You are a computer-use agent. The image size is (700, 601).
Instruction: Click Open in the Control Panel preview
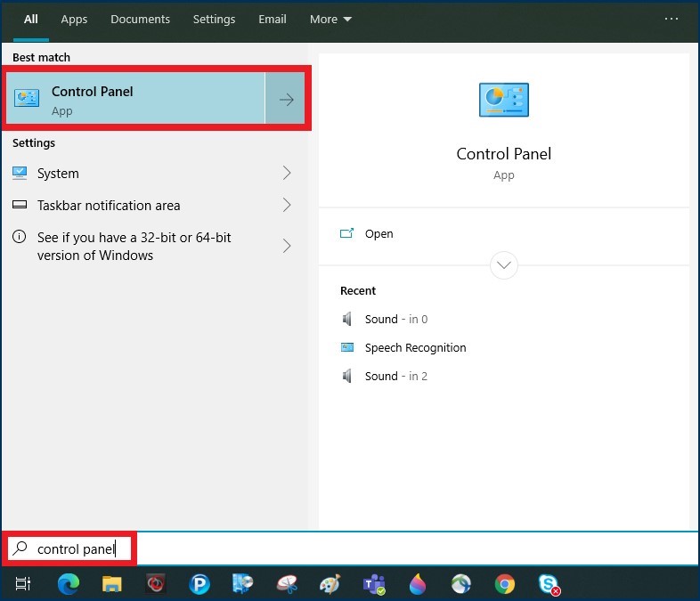(x=378, y=234)
